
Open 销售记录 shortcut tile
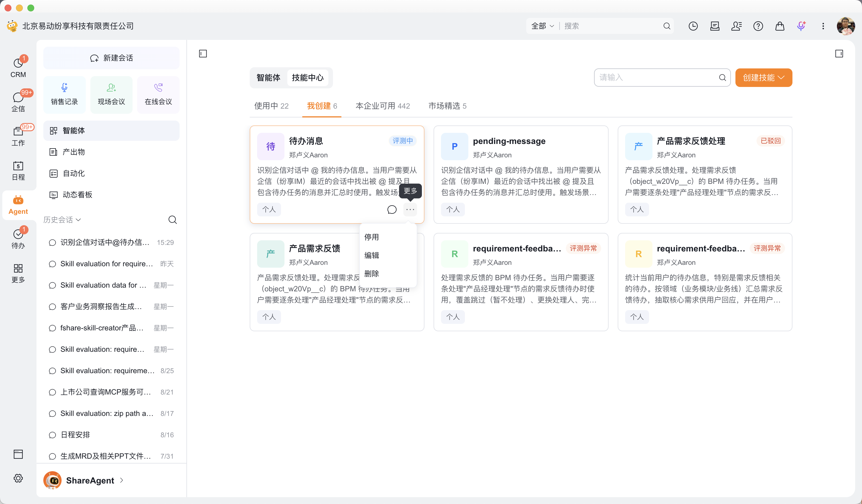[x=64, y=95]
